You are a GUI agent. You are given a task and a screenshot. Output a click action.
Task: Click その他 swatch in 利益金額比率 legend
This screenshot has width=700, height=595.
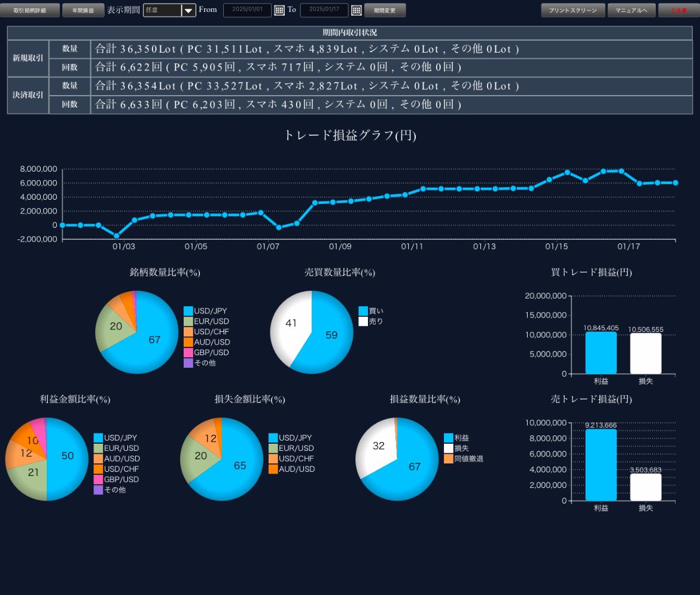(98, 490)
